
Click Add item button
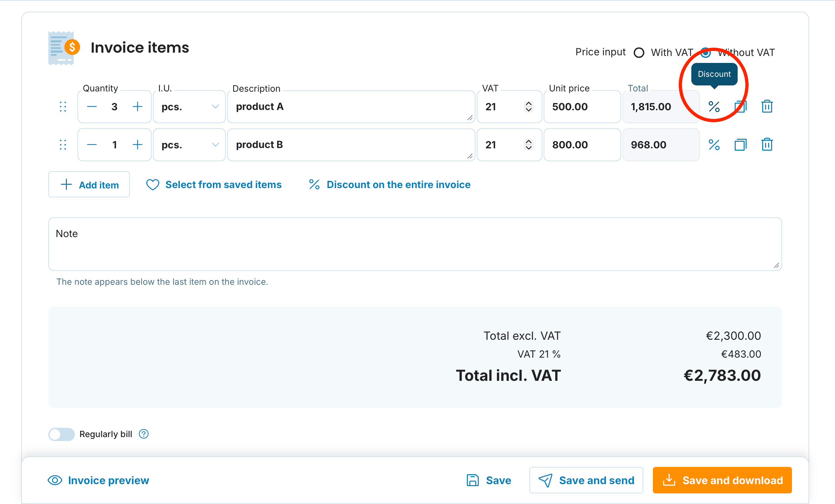tap(89, 184)
